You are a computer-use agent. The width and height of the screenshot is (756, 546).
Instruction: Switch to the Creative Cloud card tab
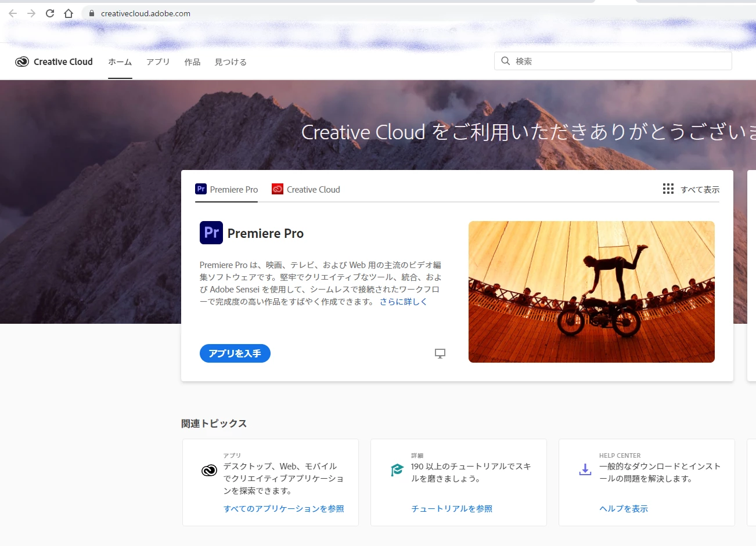pos(306,189)
